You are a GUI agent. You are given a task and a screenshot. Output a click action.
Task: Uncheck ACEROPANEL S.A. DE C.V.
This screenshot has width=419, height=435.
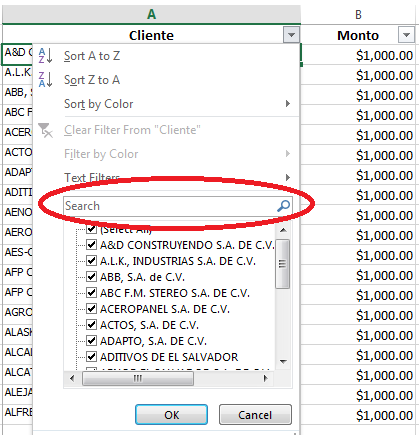point(91,309)
